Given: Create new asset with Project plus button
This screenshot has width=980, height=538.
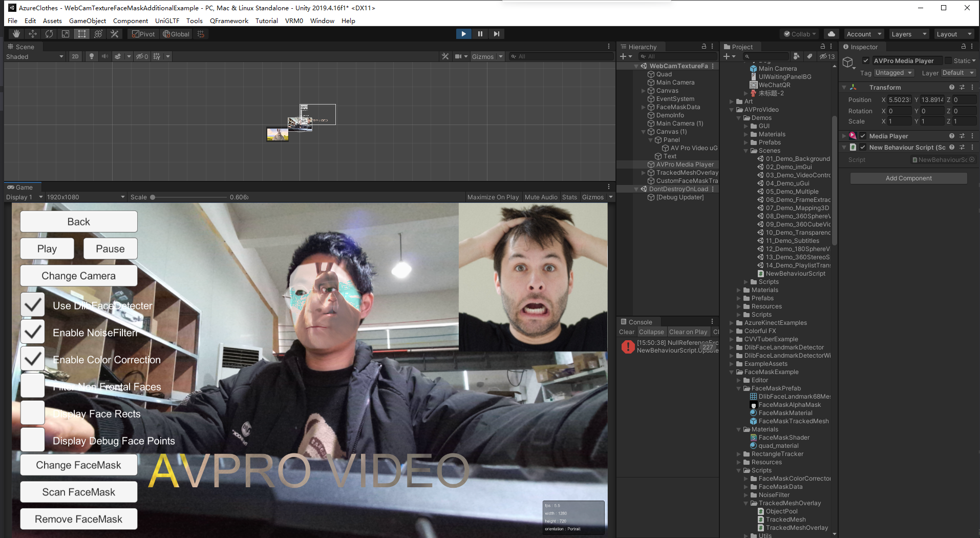Looking at the screenshot, I should coord(729,56).
